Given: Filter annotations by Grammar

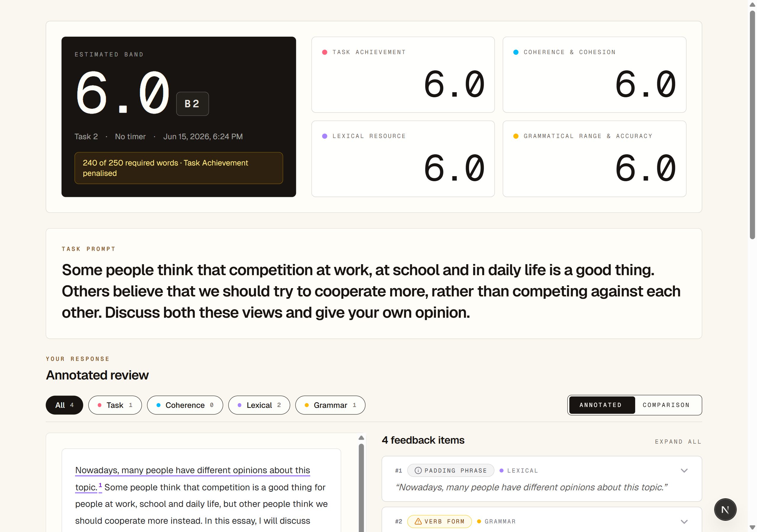Looking at the screenshot, I should [330, 405].
